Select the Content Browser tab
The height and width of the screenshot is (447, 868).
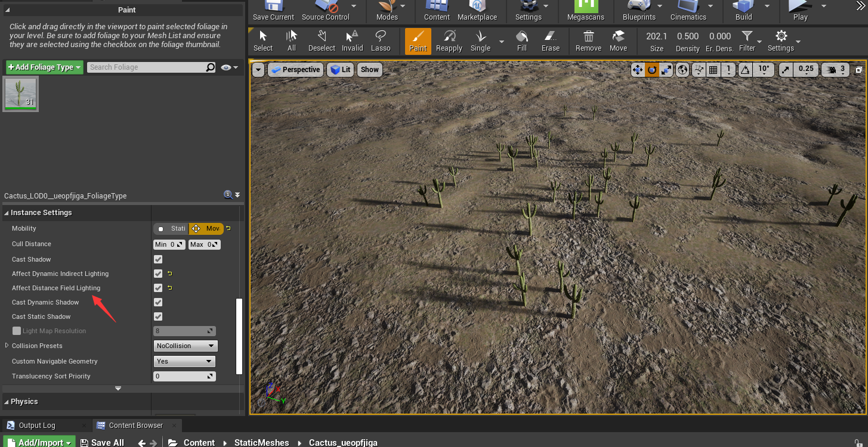point(135,426)
